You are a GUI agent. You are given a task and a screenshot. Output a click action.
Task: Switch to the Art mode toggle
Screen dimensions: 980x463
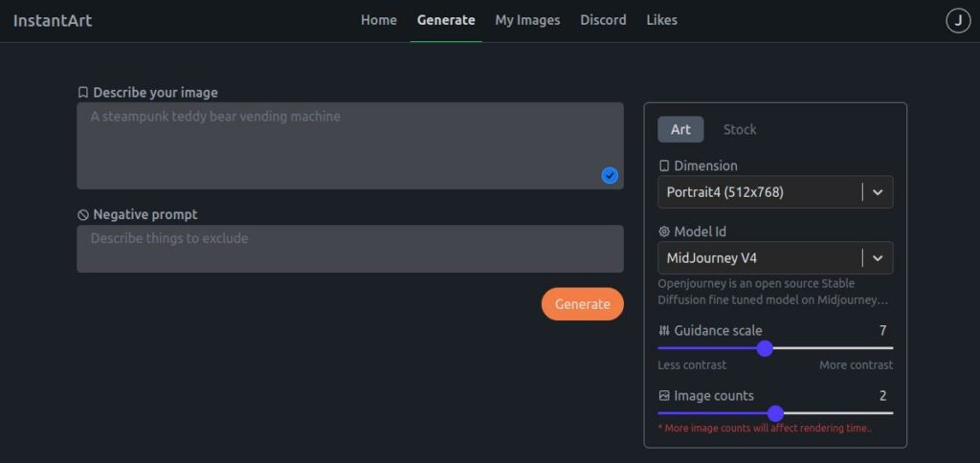(680, 129)
